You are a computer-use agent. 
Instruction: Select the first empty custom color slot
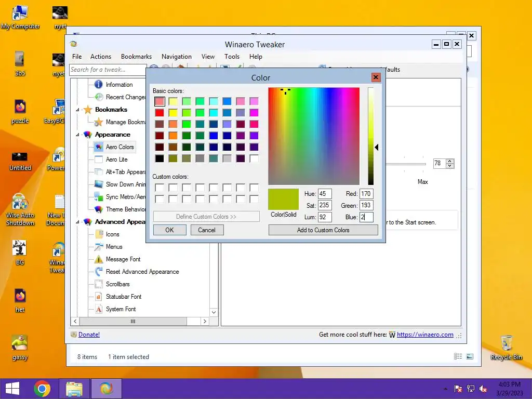pyautogui.click(x=159, y=188)
